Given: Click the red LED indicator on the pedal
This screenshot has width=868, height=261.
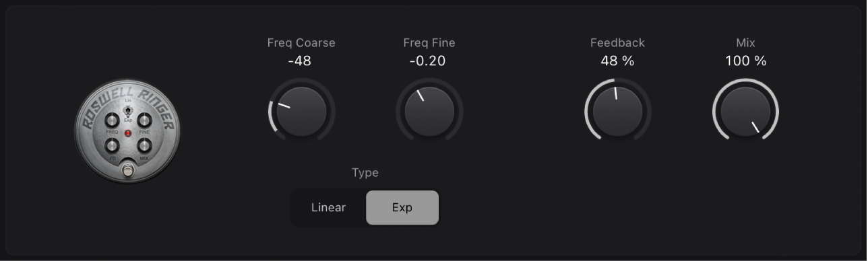Looking at the screenshot, I should (128, 133).
